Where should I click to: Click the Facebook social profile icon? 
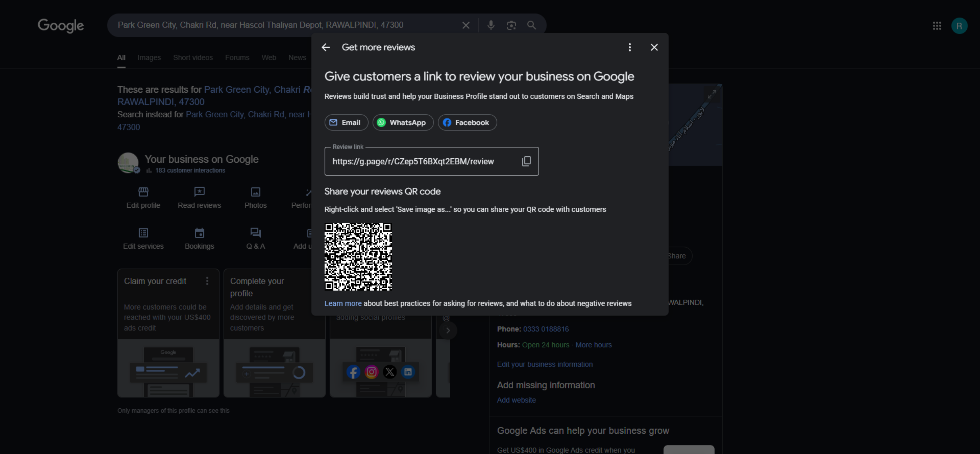click(x=353, y=372)
